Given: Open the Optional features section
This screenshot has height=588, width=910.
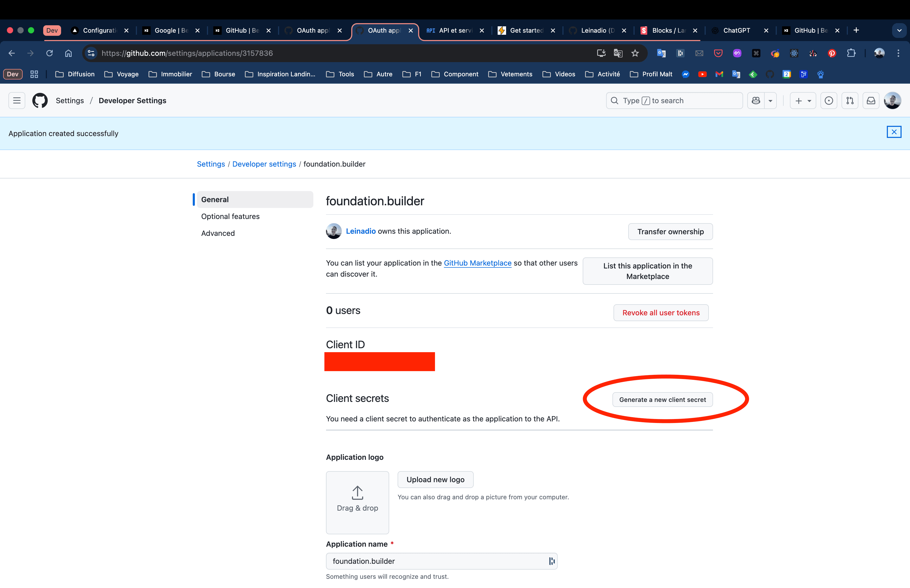Looking at the screenshot, I should (230, 216).
